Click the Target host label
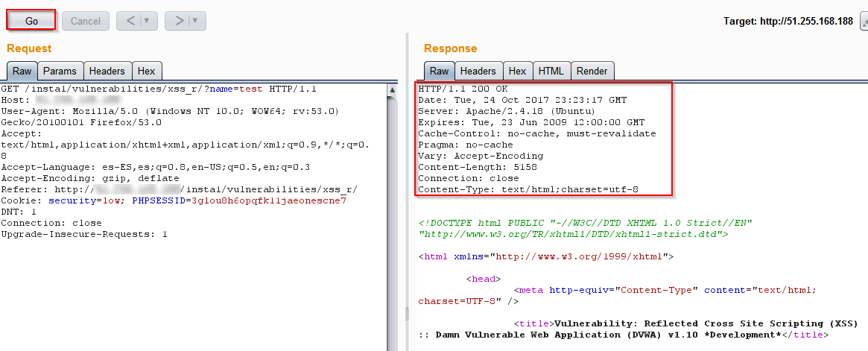 [x=788, y=22]
